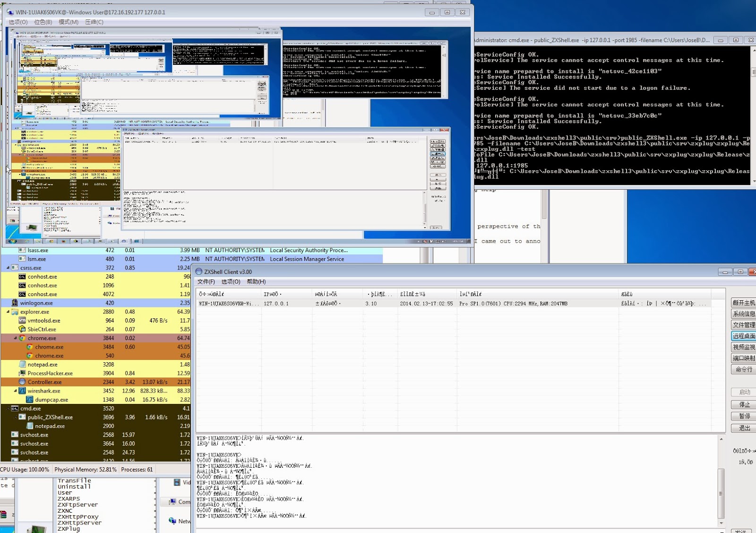Click the csrss.exe process icon
756x533 pixels.
15,268
